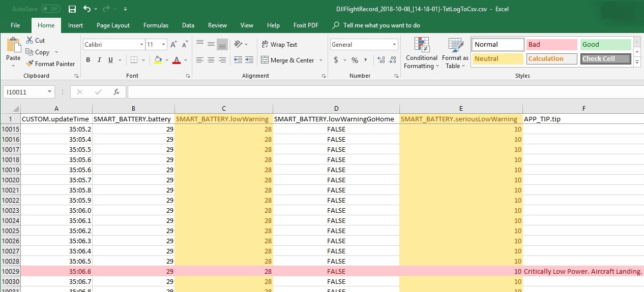Click Merge & Center button

[x=288, y=60]
